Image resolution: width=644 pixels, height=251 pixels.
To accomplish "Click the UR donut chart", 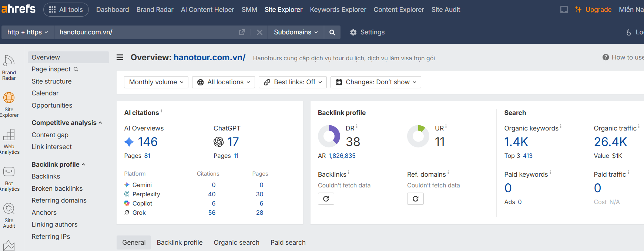I will pyautogui.click(x=418, y=136).
